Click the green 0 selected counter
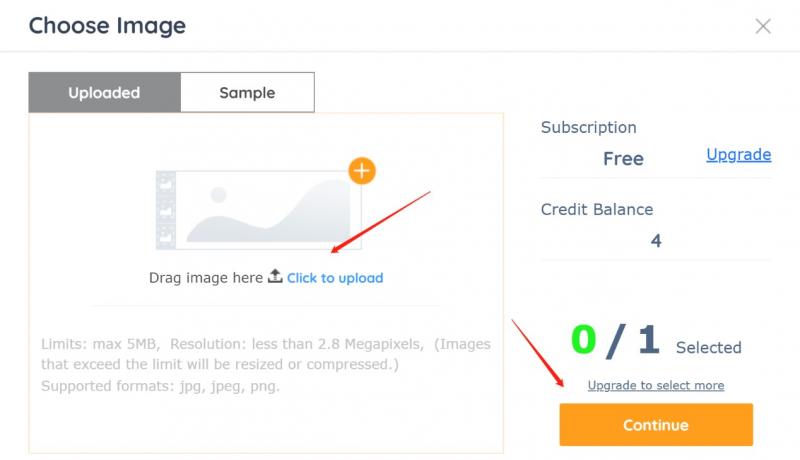This screenshot has width=800, height=460. coord(584,340)
